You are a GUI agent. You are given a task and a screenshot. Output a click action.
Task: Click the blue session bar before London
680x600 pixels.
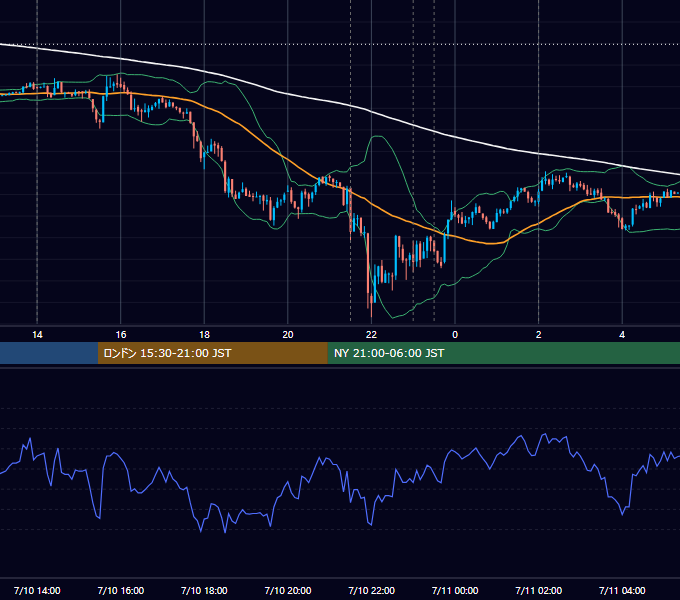49,353
